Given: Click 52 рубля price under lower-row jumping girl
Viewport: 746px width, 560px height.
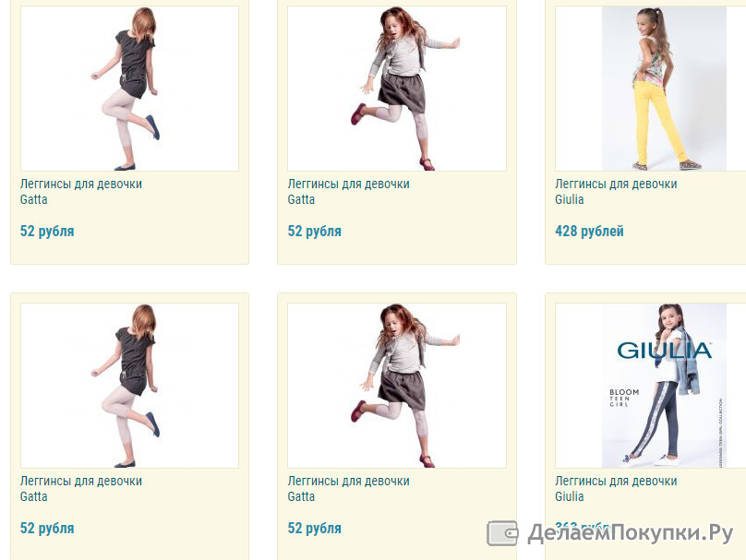Looking at the screenshot, I should coord(315,529).
